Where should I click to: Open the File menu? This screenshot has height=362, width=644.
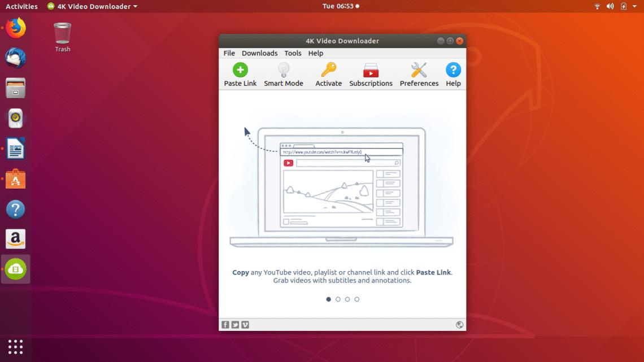(x=229, y=53)
